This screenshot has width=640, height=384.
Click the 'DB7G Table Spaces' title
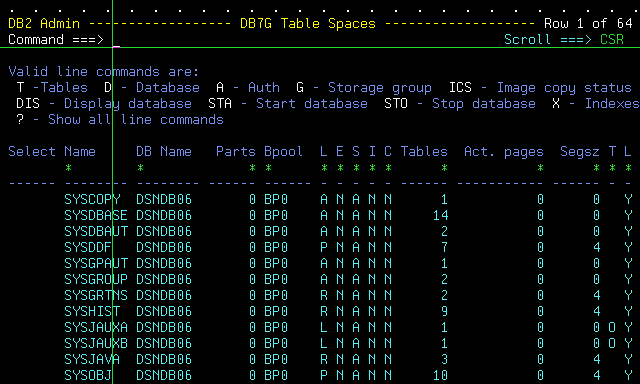tap(308, 24)
